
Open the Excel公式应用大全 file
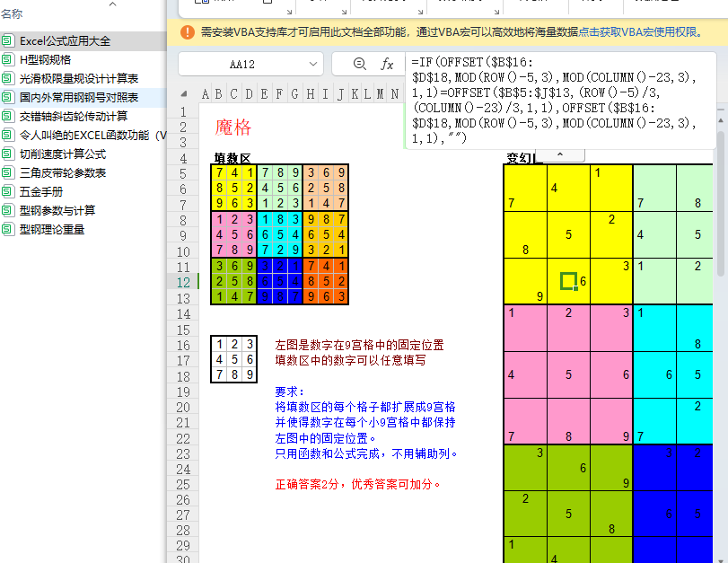[65, 41]
